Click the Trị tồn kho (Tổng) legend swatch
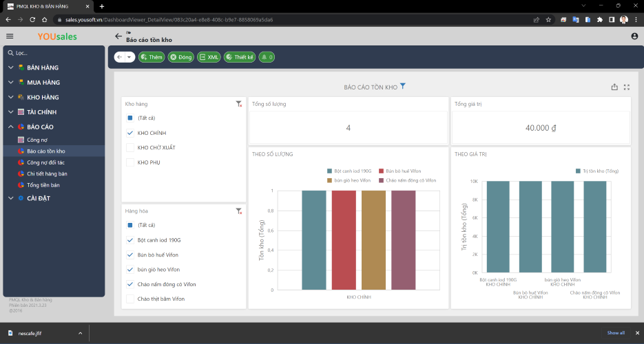Screen dimensions: 644x344 click(578, 171)
